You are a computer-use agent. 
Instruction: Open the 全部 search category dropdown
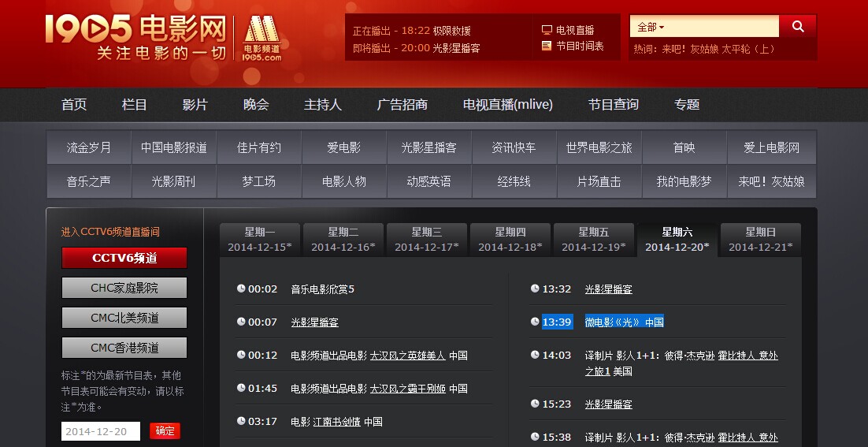tap(651, 27)
